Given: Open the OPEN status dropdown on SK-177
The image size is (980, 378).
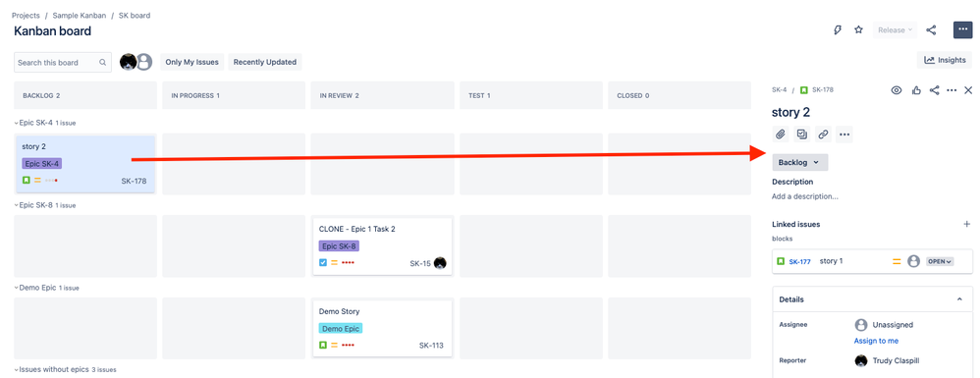Looking at the screenshot, I should point(940,261).
